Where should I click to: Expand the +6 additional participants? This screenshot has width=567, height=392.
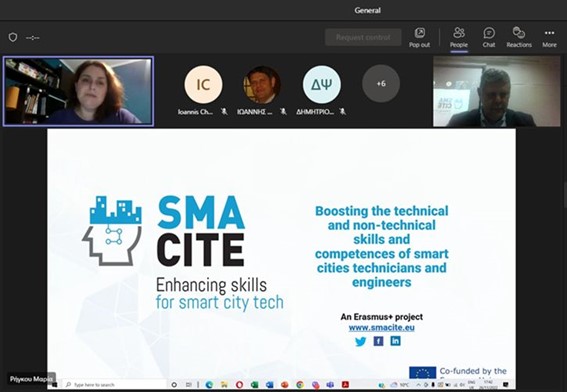coord(381,84)
